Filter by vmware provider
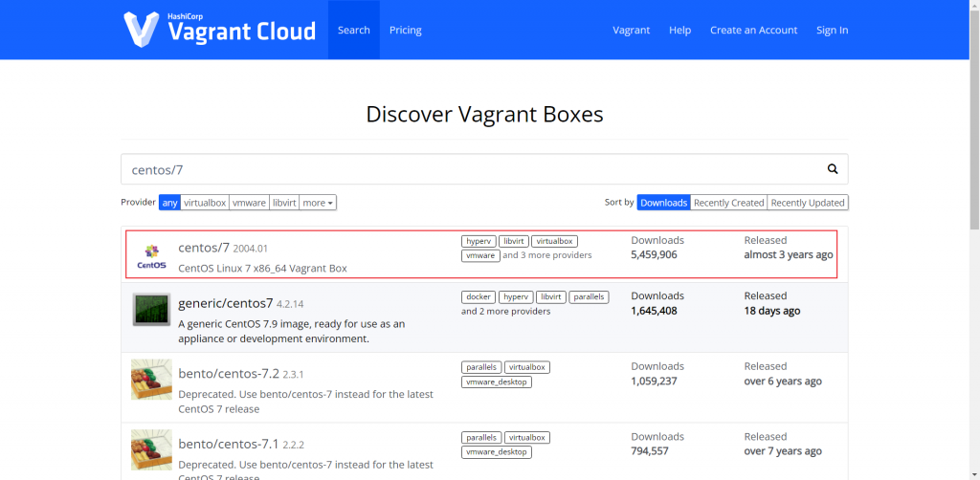 [x=249, y=203]
